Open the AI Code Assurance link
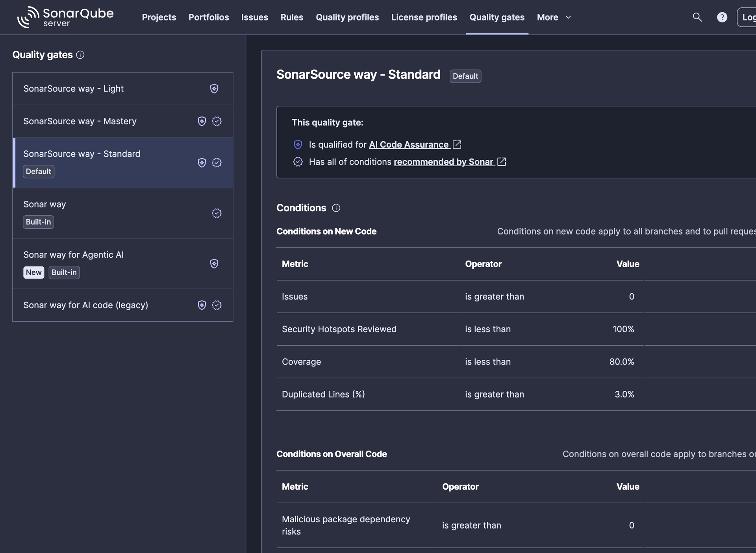Image resolution: width=756 pixels, height=553 pixels. pos(409,145)
